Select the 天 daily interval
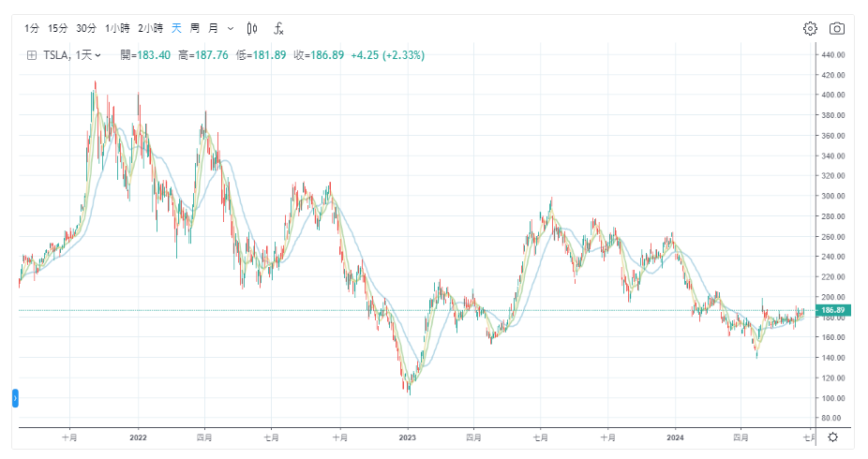The image size is (868, 459). pos(176,29)
